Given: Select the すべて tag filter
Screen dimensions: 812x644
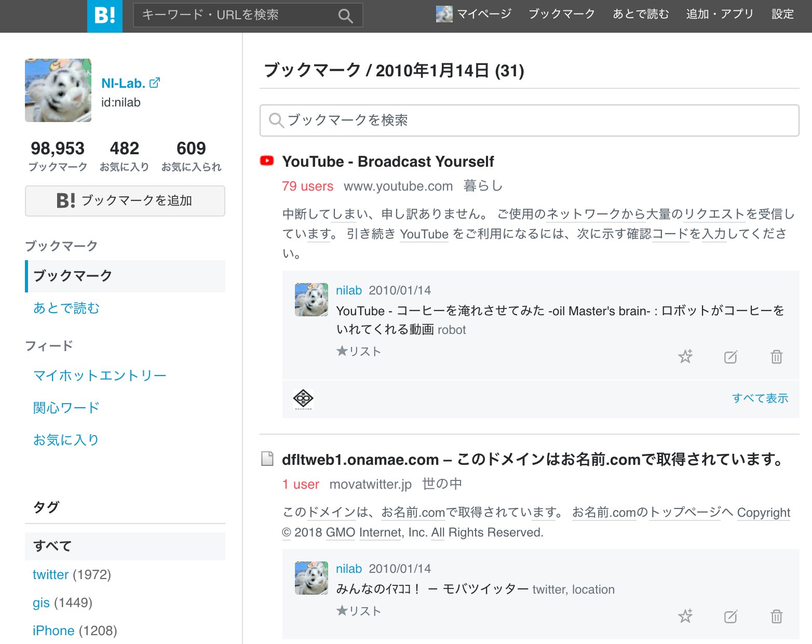Looking at the screenshot, I should [x=125, y=546].
